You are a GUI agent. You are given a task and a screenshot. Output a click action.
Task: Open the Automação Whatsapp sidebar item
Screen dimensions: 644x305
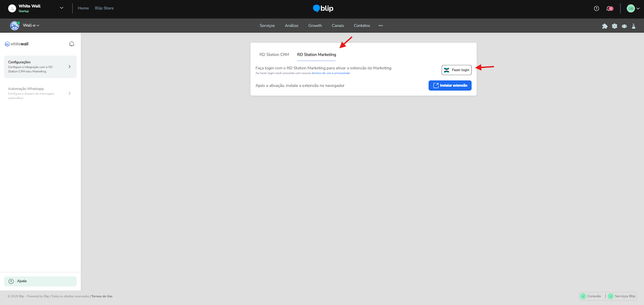pos(39,93)
